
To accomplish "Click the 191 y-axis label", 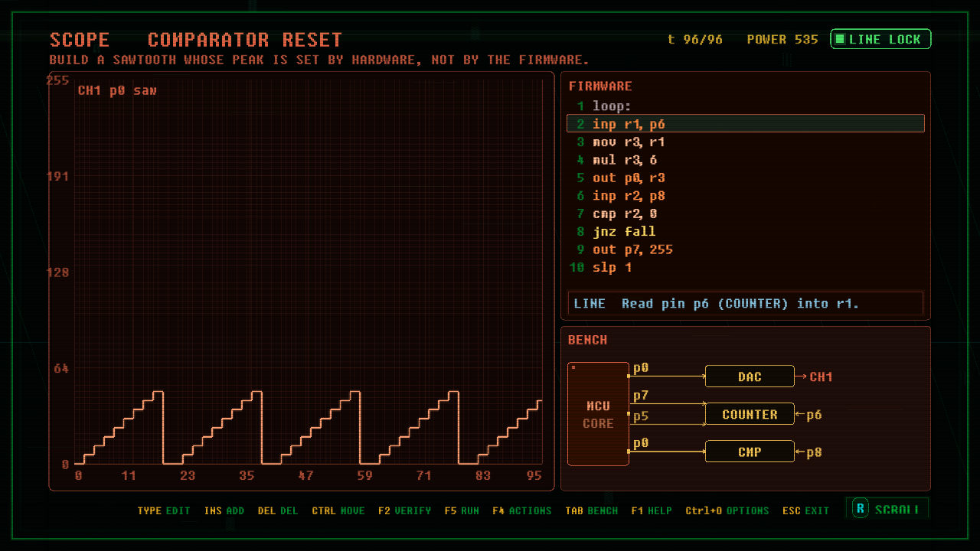I will click(58, 176).
